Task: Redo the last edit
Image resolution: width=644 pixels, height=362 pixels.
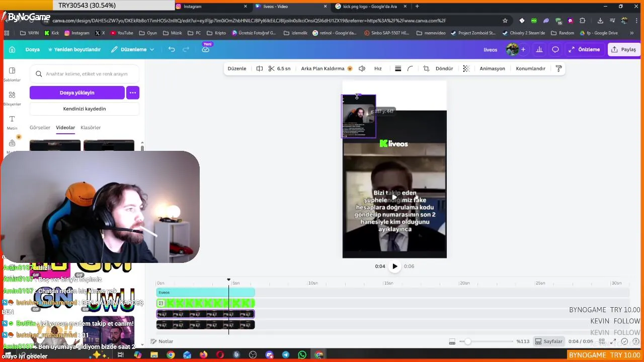Action: [186, 49]
